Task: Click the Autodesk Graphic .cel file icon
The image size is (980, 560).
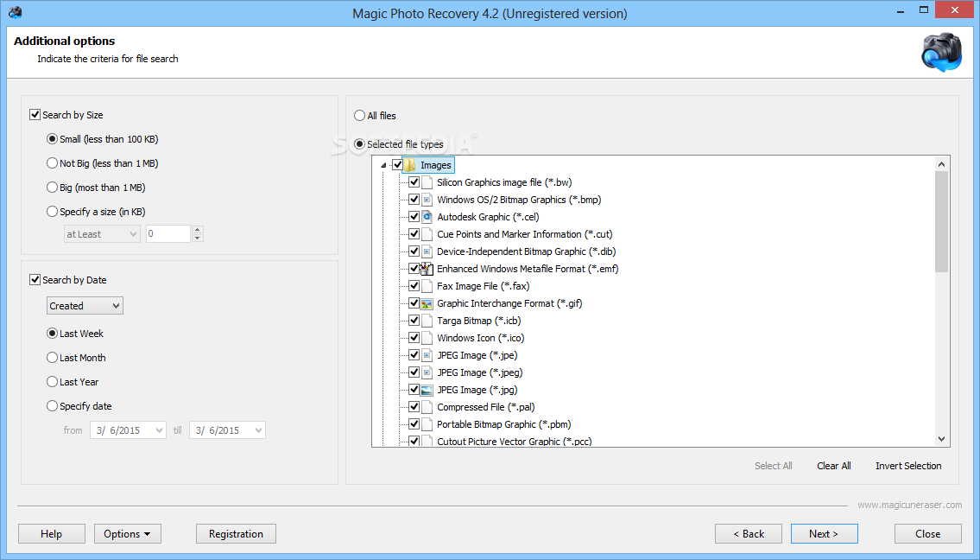Action: (427, 217)
